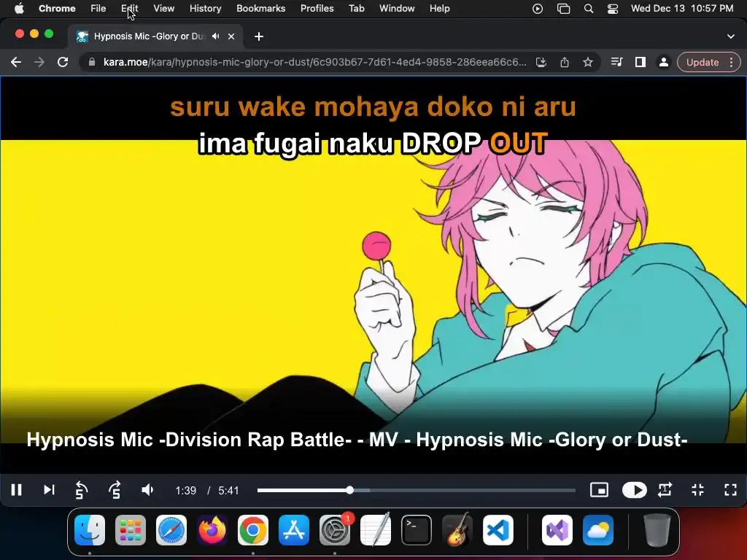Open Control Center
Screen dimensions: 747x560
click(613, 9)
